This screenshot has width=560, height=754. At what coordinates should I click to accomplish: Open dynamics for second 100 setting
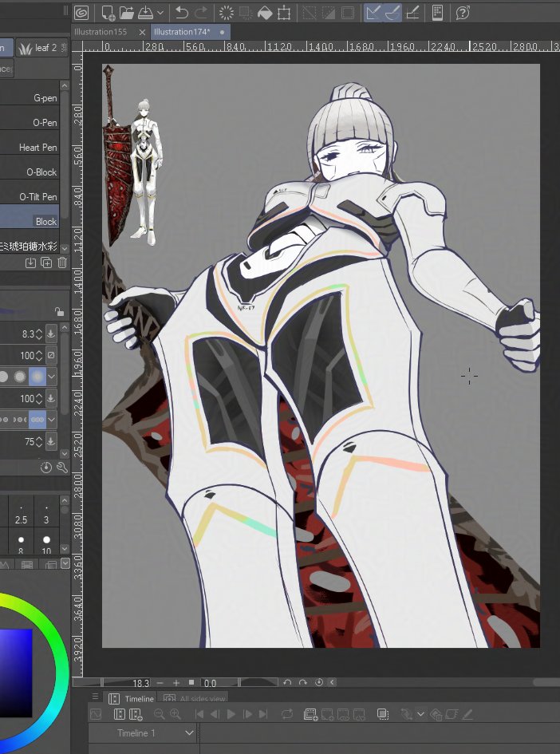[51, 398]
